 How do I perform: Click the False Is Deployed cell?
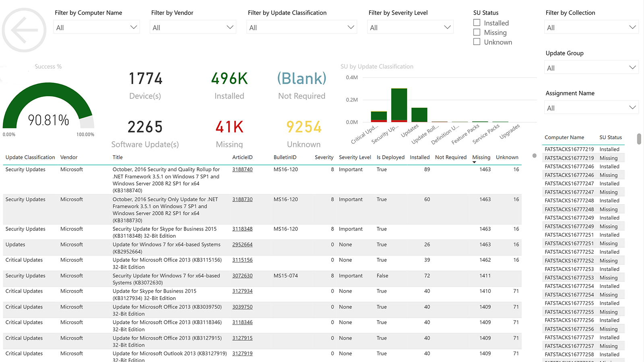tap(382, 276)
